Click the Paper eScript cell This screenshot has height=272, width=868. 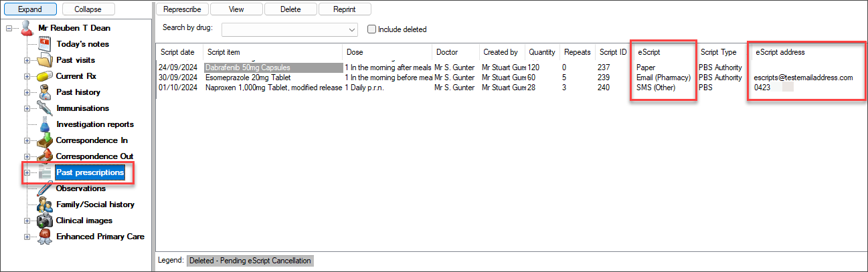646,67
